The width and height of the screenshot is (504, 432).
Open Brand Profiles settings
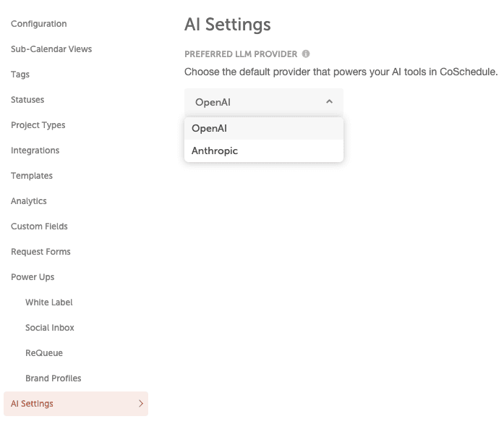pos(54,378)
